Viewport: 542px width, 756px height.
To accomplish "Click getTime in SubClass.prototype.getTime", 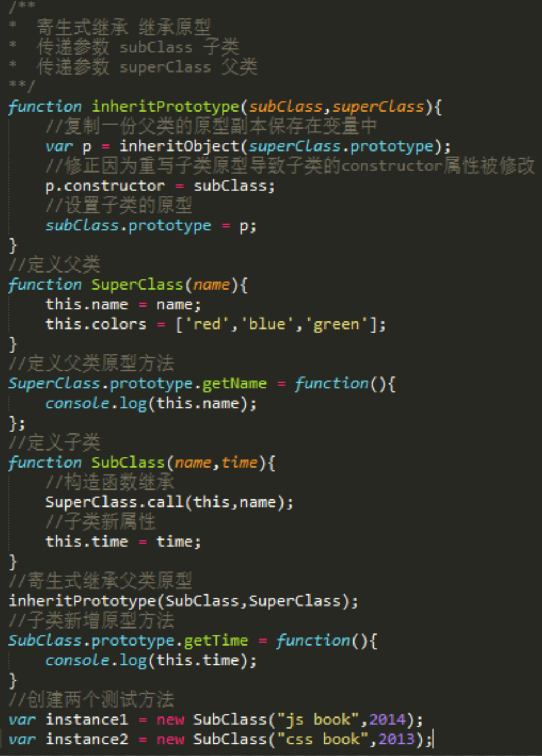I will tap(215, 641).
